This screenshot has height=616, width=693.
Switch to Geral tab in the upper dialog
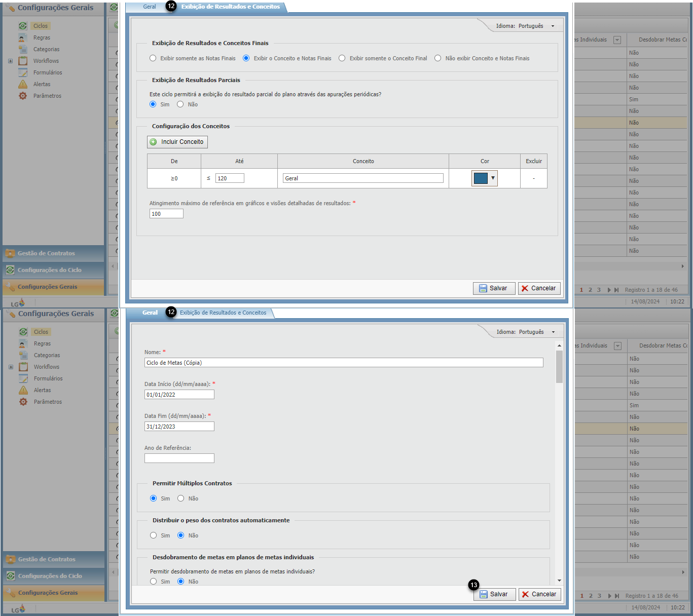[150, 7]
